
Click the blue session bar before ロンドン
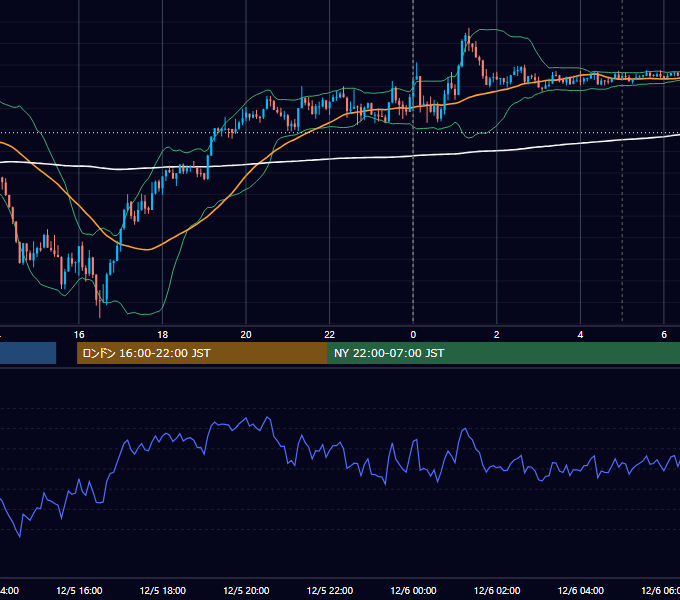coord(28,353)
